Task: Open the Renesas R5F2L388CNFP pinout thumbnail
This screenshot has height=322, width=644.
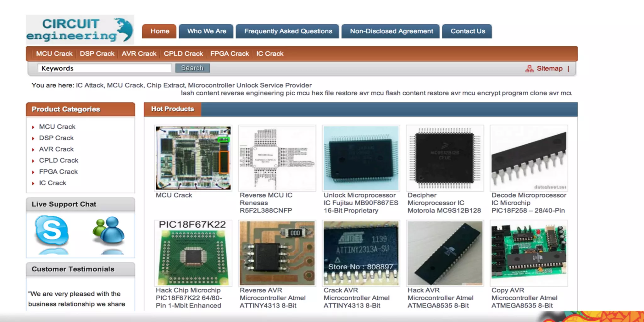Action: pyautogui.click(x=277, y=158)
